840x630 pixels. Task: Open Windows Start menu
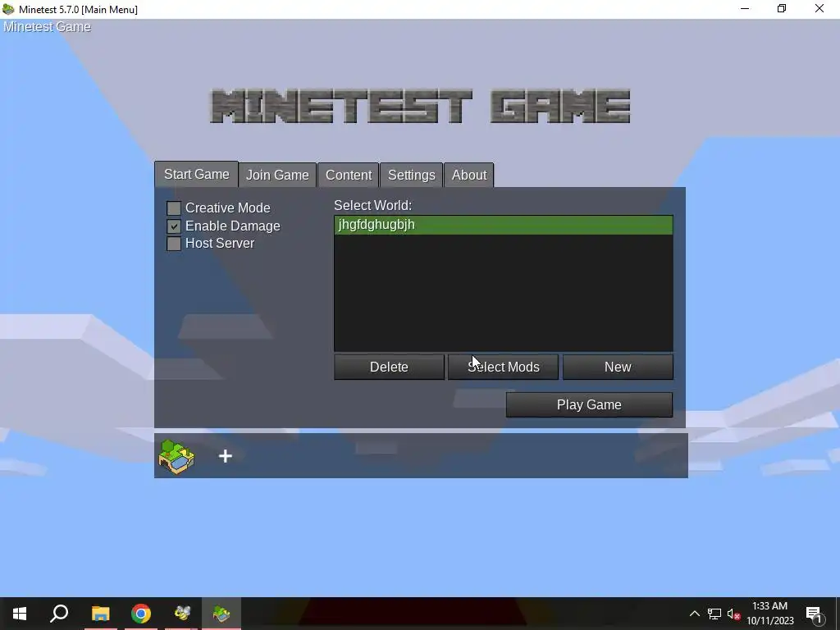click(20, 614)
